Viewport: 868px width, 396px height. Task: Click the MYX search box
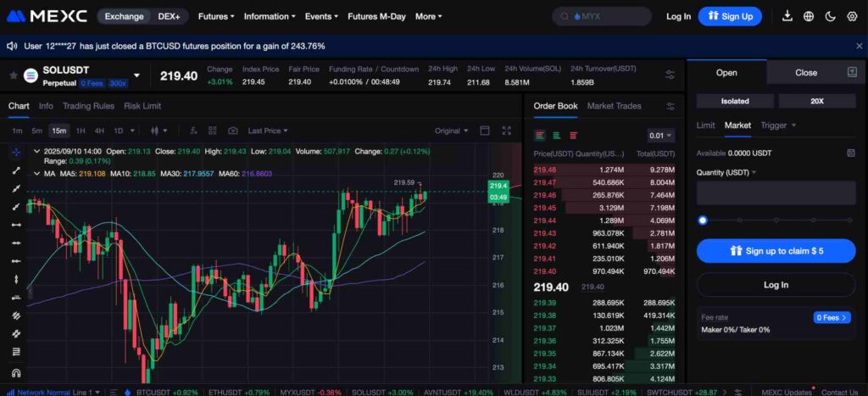click(602, 16)
